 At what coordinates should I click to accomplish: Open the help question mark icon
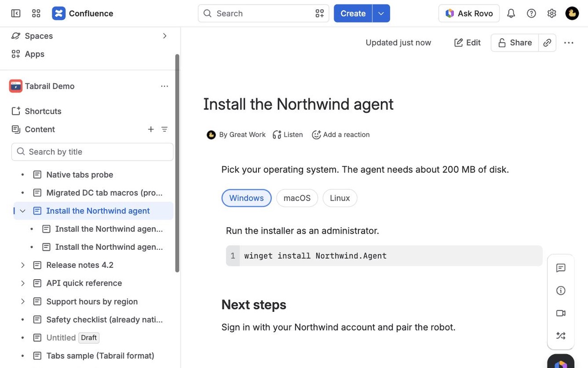[531, 13]
